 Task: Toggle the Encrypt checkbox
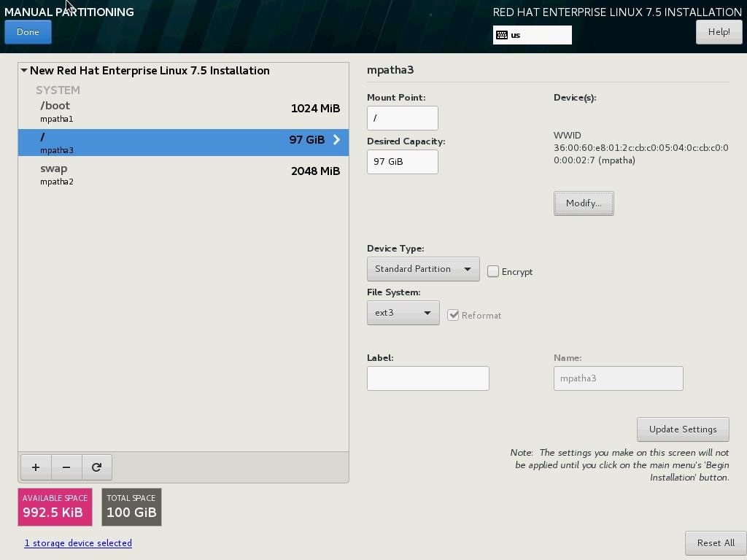[493, 271]
